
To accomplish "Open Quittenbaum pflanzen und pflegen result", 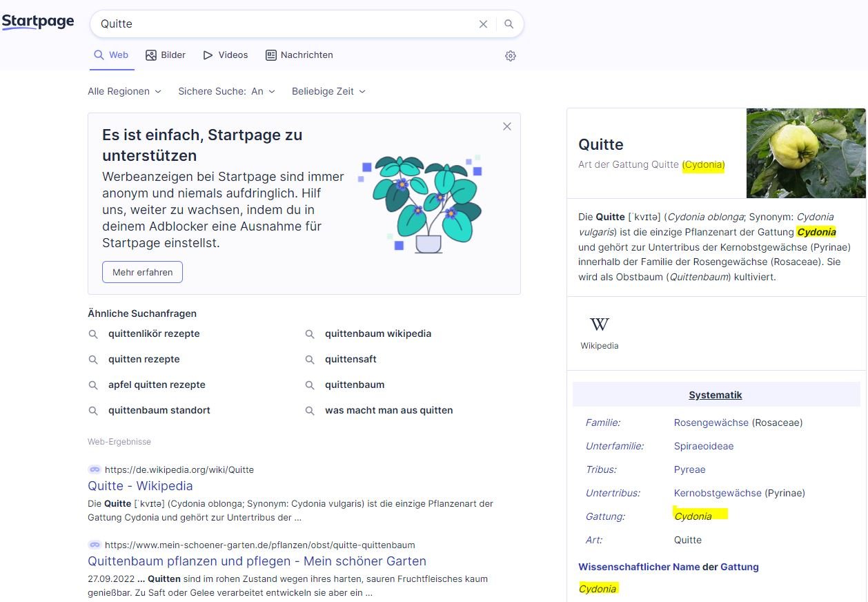I will click(257, 561).
